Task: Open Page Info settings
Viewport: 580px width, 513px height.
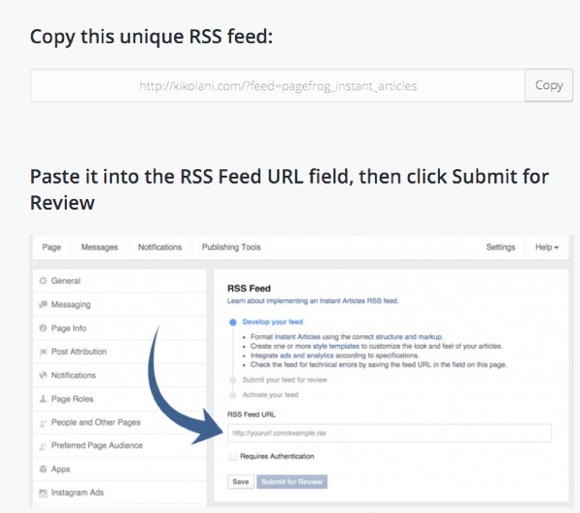Action: pos(120,328)
